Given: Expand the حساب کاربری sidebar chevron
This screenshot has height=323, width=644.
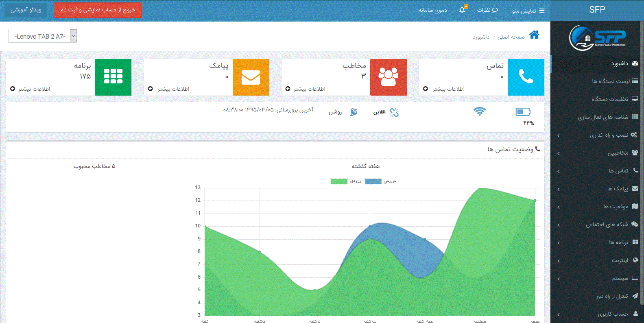Looking at the screenshot, I should pyautogui.click(x=559, y=314).
